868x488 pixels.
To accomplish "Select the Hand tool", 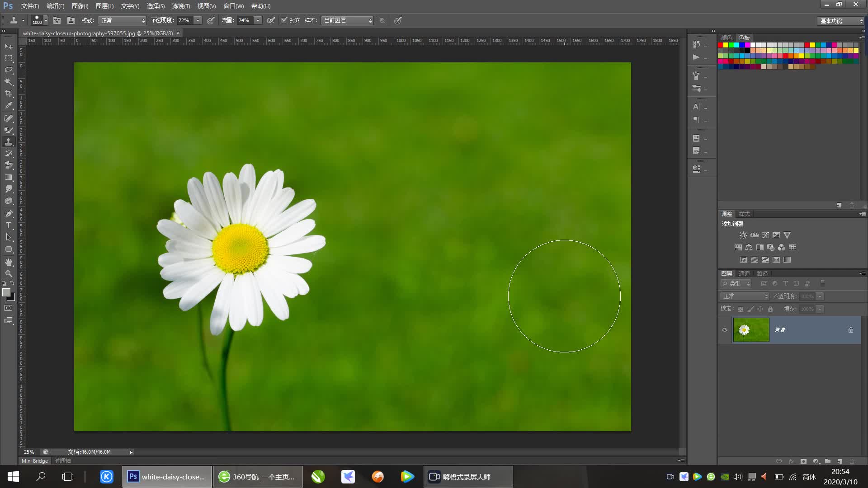I will [x=9, y=262].
